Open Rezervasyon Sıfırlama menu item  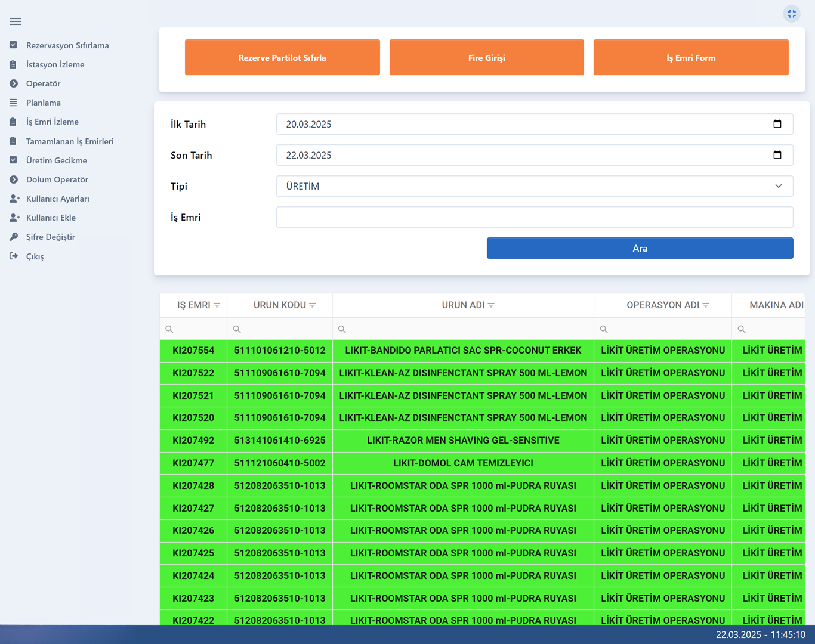point(67,45)
